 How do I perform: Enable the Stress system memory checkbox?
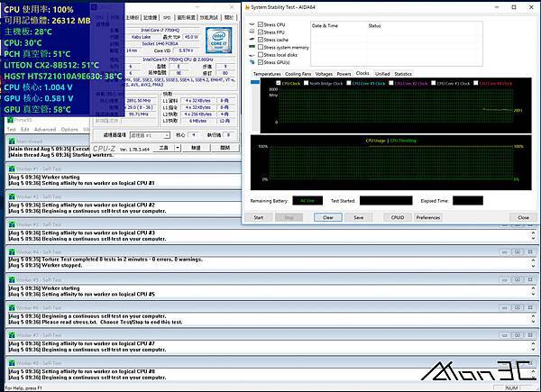click(x=261, y=47)
